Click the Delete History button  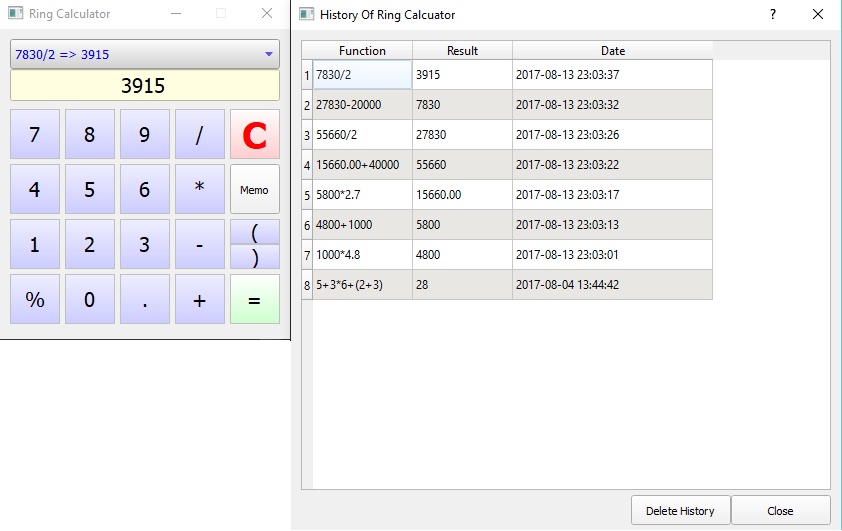pos(680,510)
